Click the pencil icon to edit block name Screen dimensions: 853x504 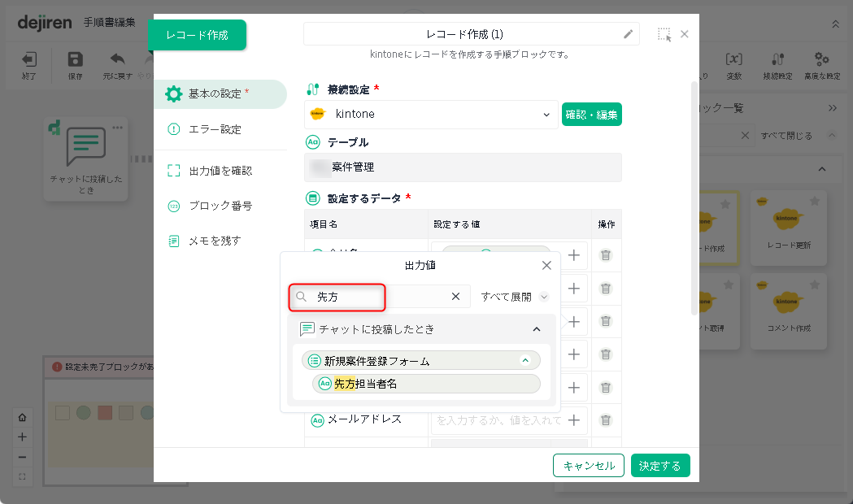628,34
